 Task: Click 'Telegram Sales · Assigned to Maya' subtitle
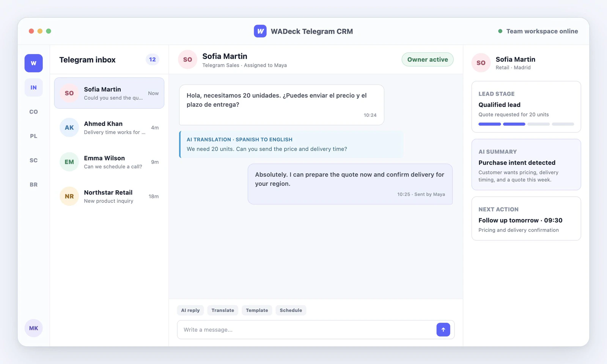click(245, 65)
